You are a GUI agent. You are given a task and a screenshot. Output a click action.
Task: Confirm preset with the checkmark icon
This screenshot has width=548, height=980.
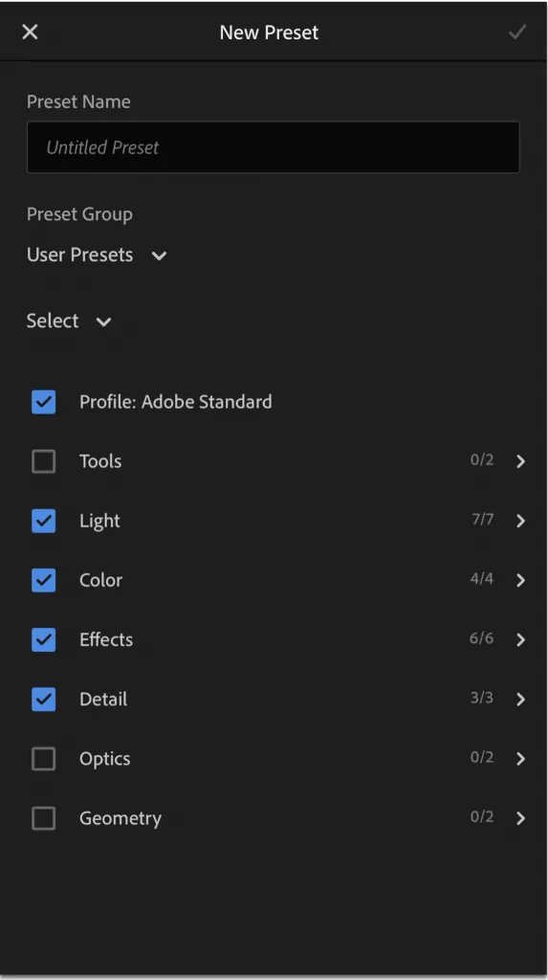coord(517,32)
